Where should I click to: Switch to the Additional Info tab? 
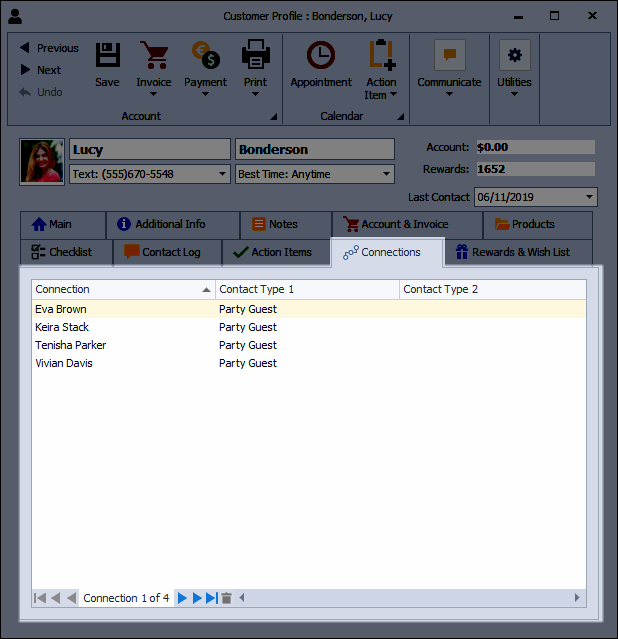(173, 225)
